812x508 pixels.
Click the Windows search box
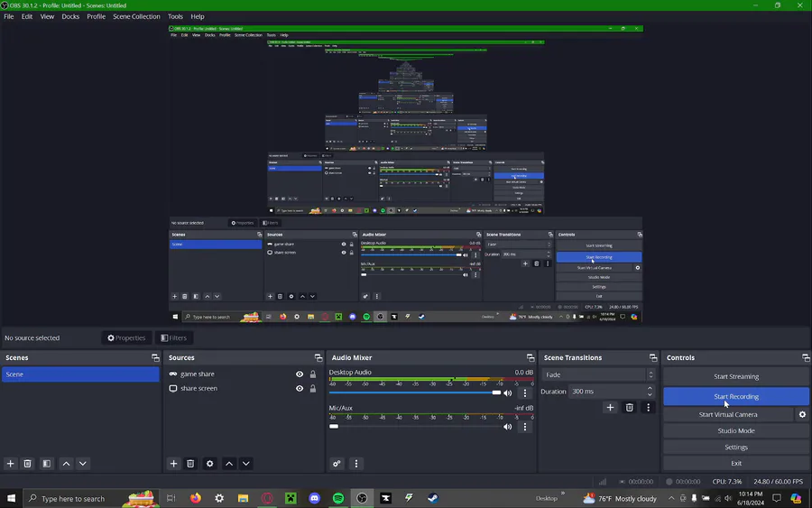pos(91,498)
